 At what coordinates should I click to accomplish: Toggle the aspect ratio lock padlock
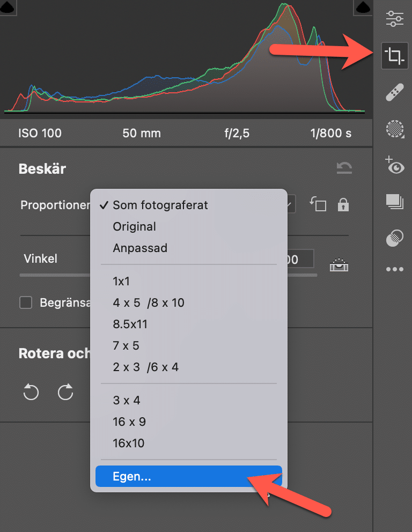[343, 204]
